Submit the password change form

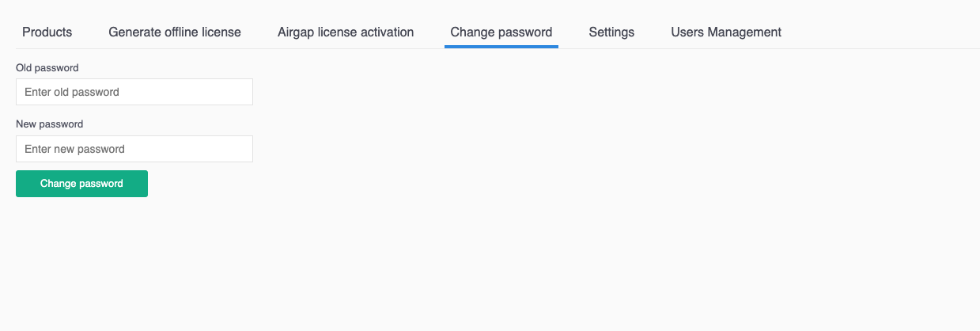point(81,184)
